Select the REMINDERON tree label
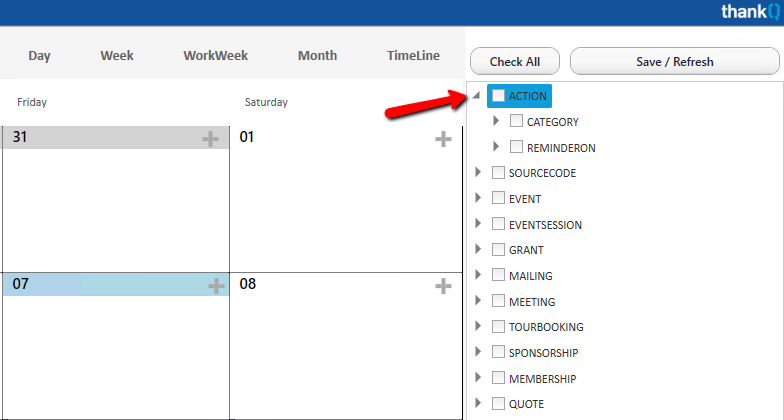 point(561,148)
